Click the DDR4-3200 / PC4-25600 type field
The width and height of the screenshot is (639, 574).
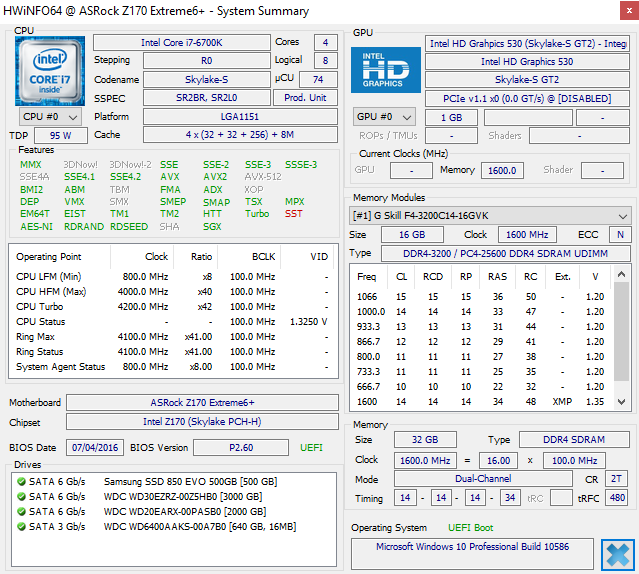[x=505, y=253]
